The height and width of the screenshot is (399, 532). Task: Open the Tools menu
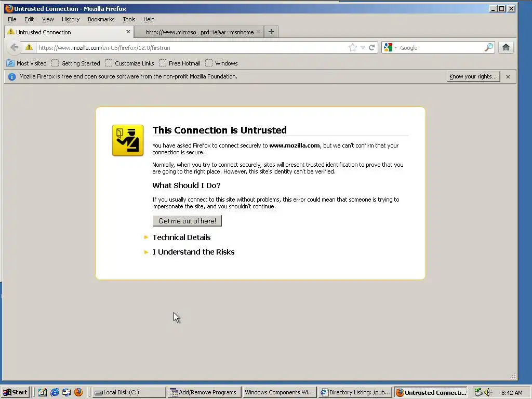point(129,19)
